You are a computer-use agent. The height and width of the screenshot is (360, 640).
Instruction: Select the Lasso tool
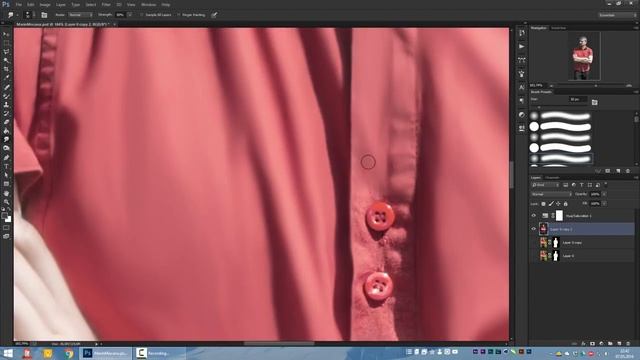pos(6,51)
